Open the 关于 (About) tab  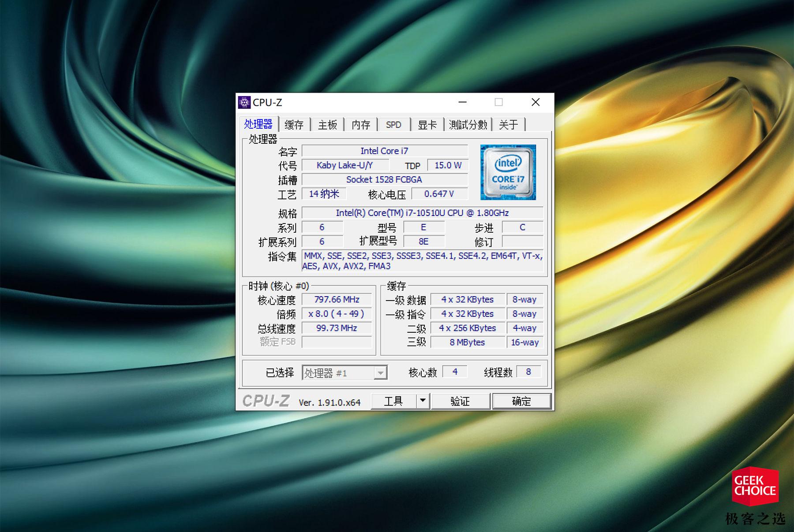click(x=508, y=125)
